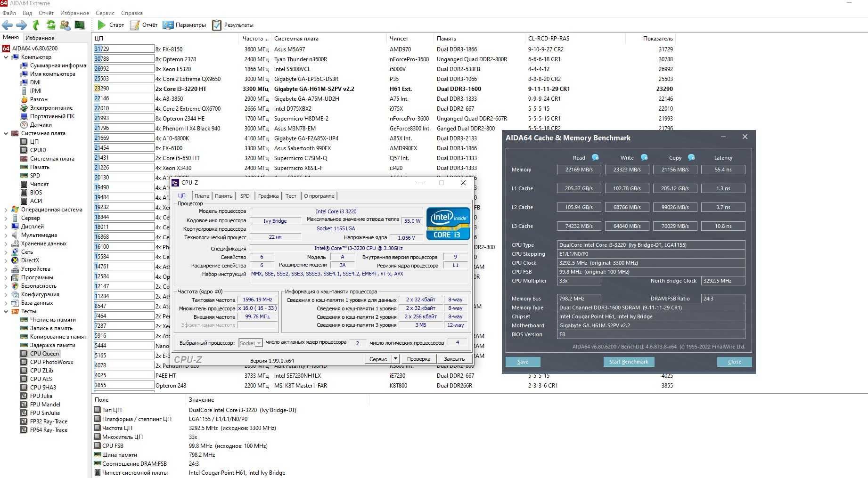868x478 pixels.
Task: Click the Memory Read value field
Action: coord(579,170)
